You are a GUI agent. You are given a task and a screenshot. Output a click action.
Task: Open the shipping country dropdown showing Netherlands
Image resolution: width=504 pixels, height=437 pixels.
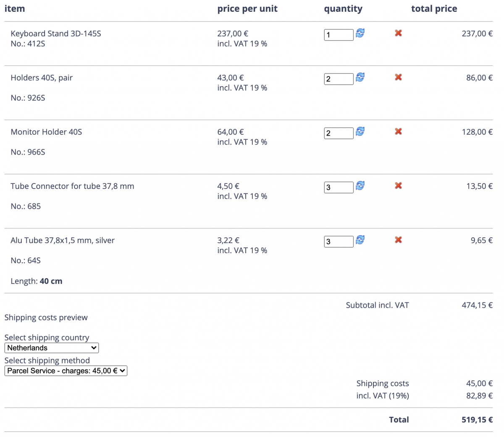(x=52, y=348)
